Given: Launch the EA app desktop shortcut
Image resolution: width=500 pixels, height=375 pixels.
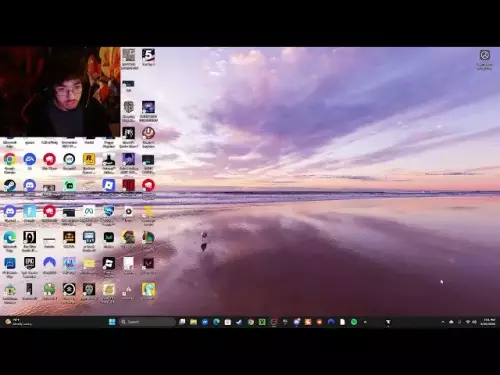Looking at the screenshot, I should click(x=30, y=160).
